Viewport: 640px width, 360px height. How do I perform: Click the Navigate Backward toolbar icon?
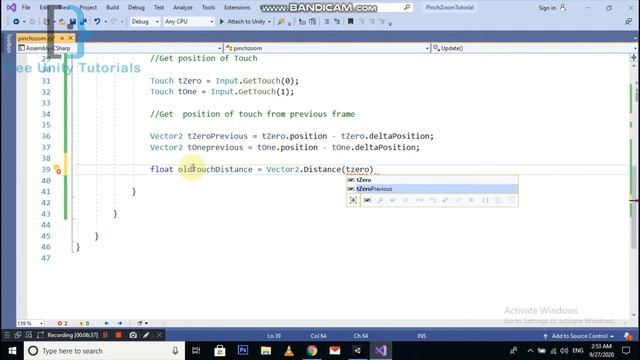click(16, 22)
